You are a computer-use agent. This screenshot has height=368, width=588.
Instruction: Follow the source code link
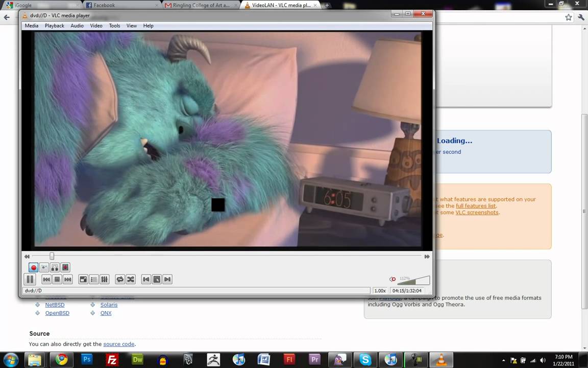click(x=118, y=344)
